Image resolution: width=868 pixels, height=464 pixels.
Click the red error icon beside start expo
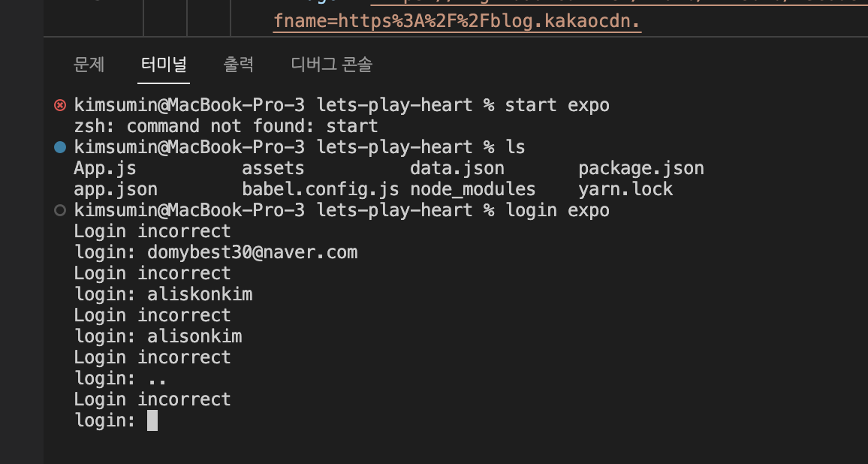(60, 104)
